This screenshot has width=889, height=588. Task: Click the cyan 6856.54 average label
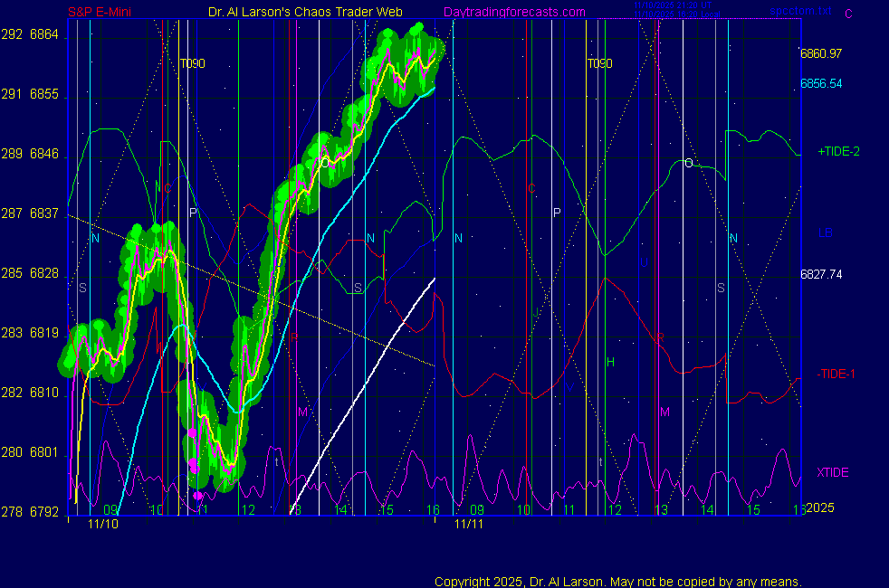[821, 82]
